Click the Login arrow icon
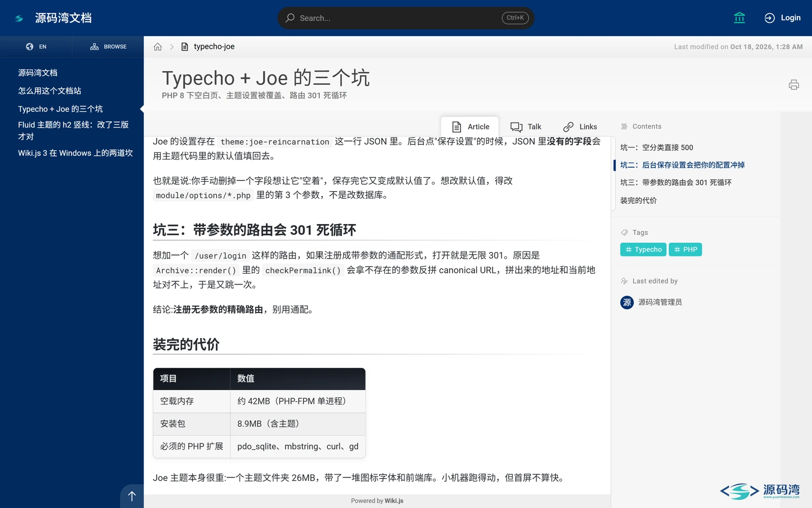Image resolution: width=812 pixels, height=508 pixels. click(769, 18)
